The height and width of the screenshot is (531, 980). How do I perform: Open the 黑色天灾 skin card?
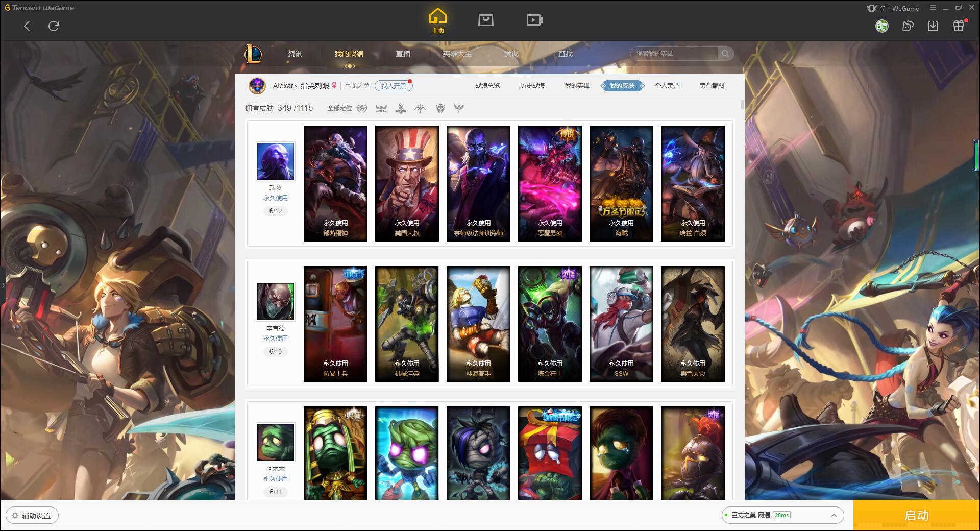[693, 324]
